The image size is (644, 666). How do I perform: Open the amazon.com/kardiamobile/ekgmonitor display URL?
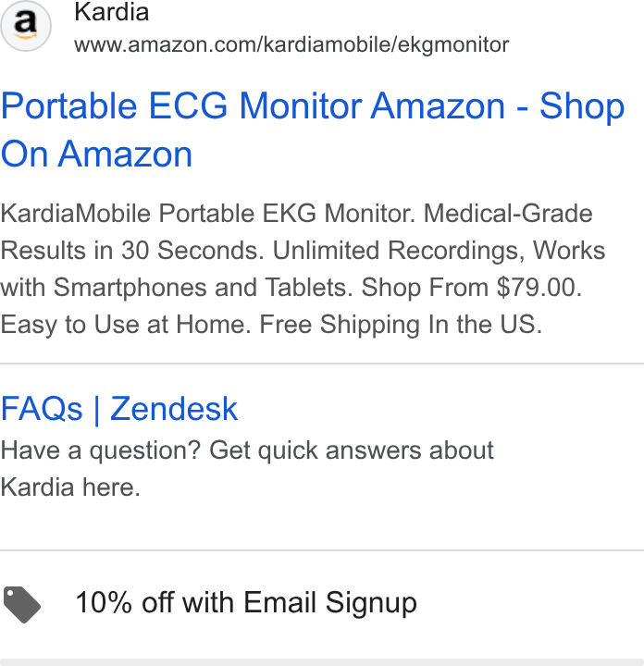pyautogui.click(x=291, y=44)
